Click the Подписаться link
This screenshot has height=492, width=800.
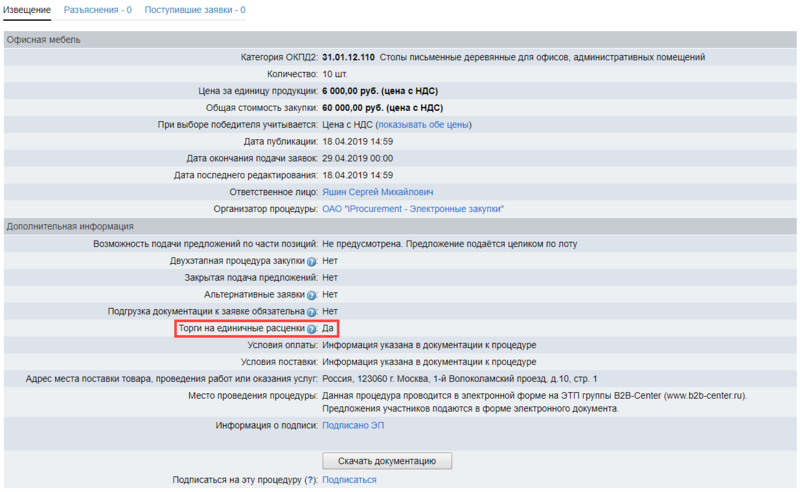tap(349, 480)
